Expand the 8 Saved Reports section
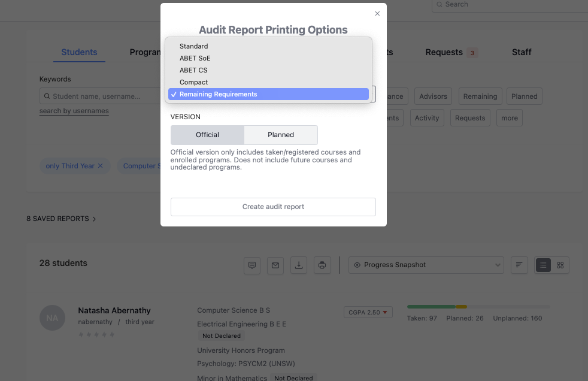The height and width of the screenshot is (381, 588). click(x=61, y=219)
